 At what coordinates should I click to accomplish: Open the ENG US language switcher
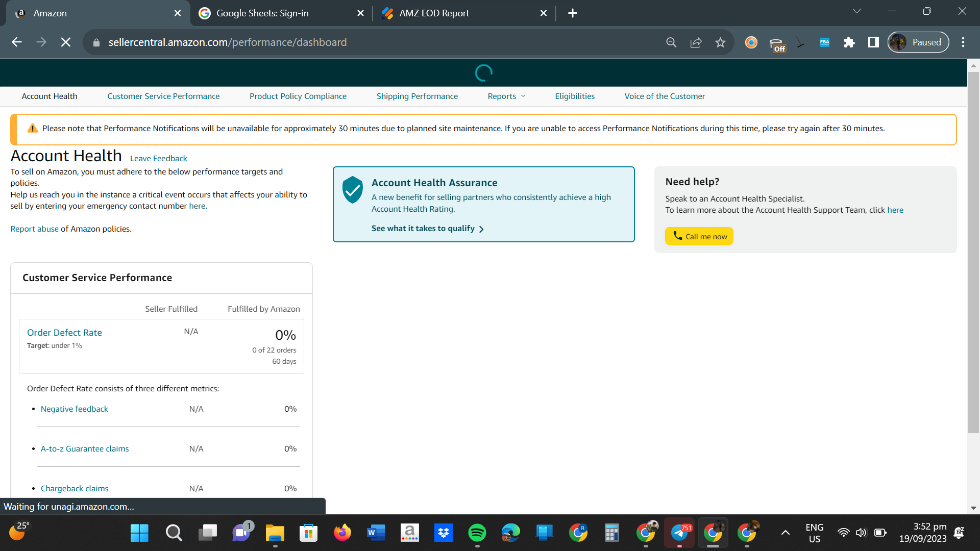[815, 533]
